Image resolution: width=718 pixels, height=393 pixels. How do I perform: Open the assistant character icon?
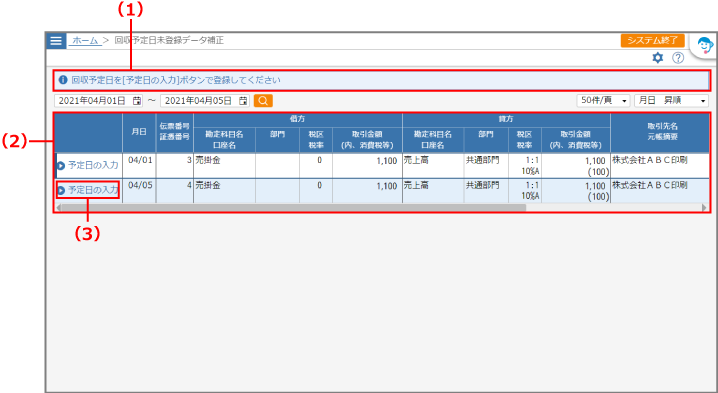704,46
